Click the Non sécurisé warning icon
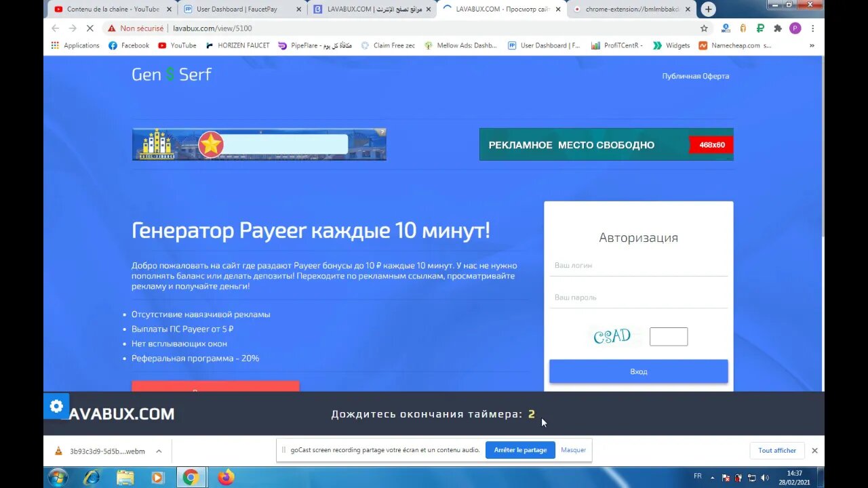 pyautogui.click(x=111, y=28)
